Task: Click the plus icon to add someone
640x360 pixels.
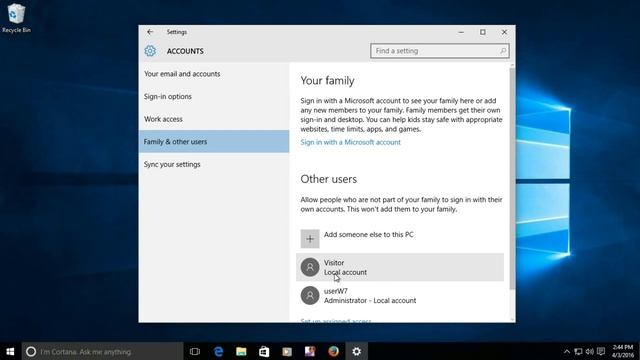Action: pyautogui.click(x=310, y=239)
